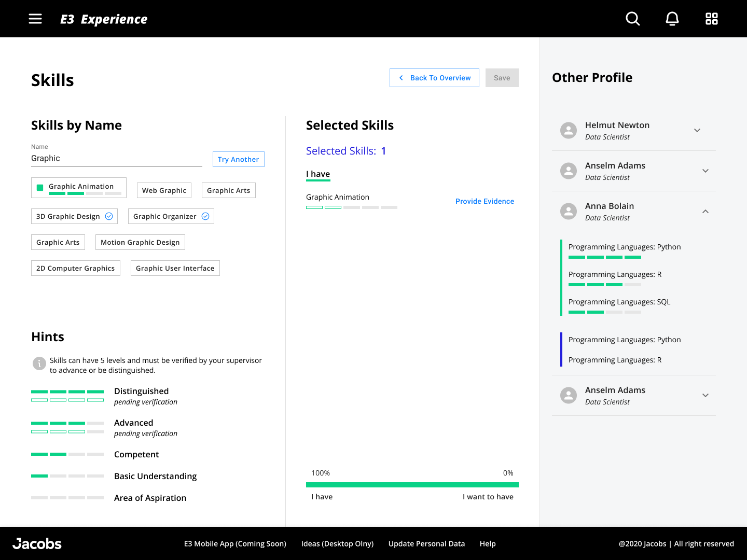Collapse Anna Bolain's profile section
747x560 pixels.
click(x=705, y=211)
